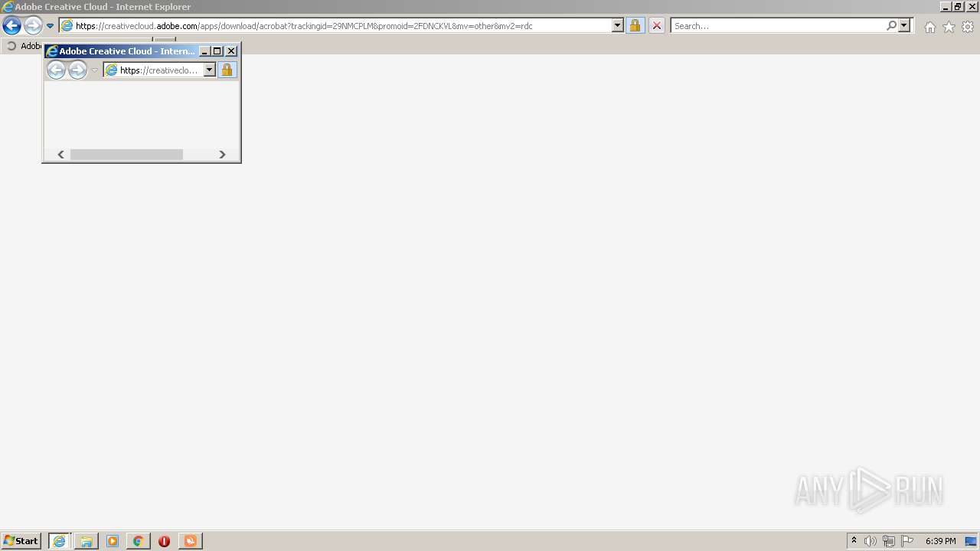View security report lock in main window
The height and width of the screenshot is (551, 980).
[635, 25]
